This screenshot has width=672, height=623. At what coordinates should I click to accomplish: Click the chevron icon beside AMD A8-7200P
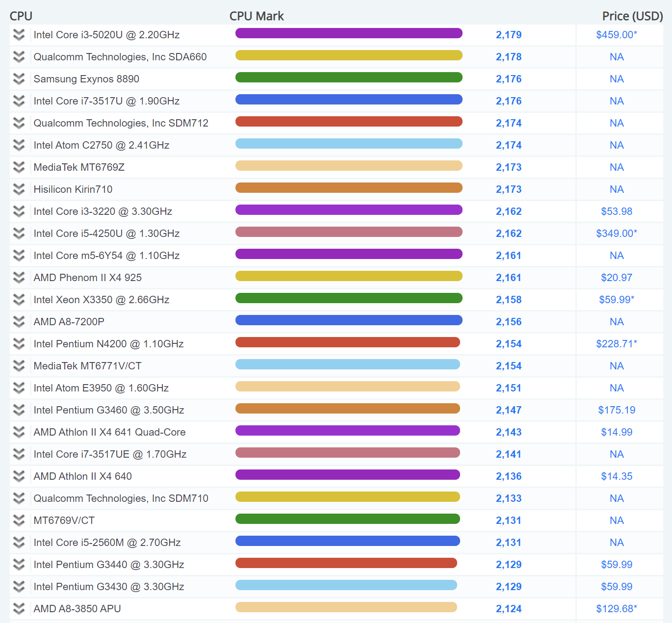point(19,322)
